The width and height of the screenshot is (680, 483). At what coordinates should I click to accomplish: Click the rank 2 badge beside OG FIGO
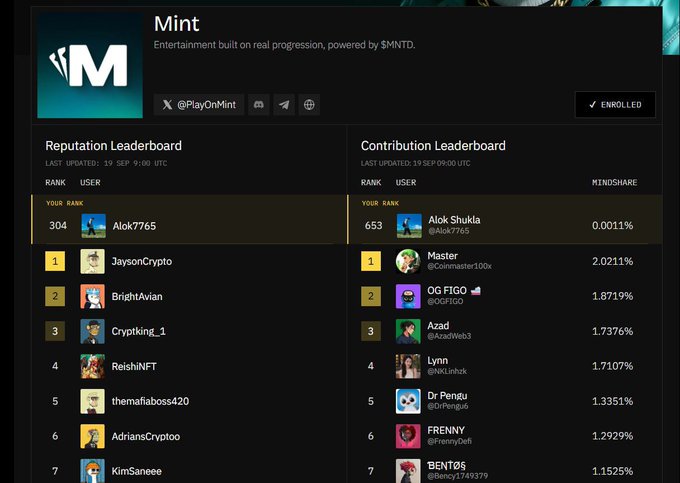point(371,296)
